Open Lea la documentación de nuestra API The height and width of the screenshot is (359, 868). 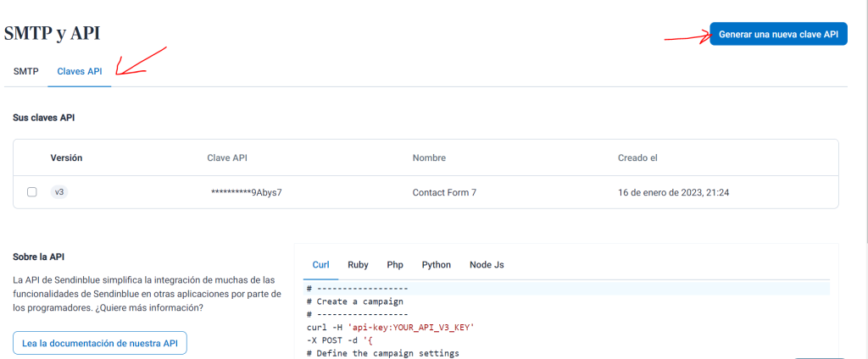pyautogui.click(x=100, y=343)
